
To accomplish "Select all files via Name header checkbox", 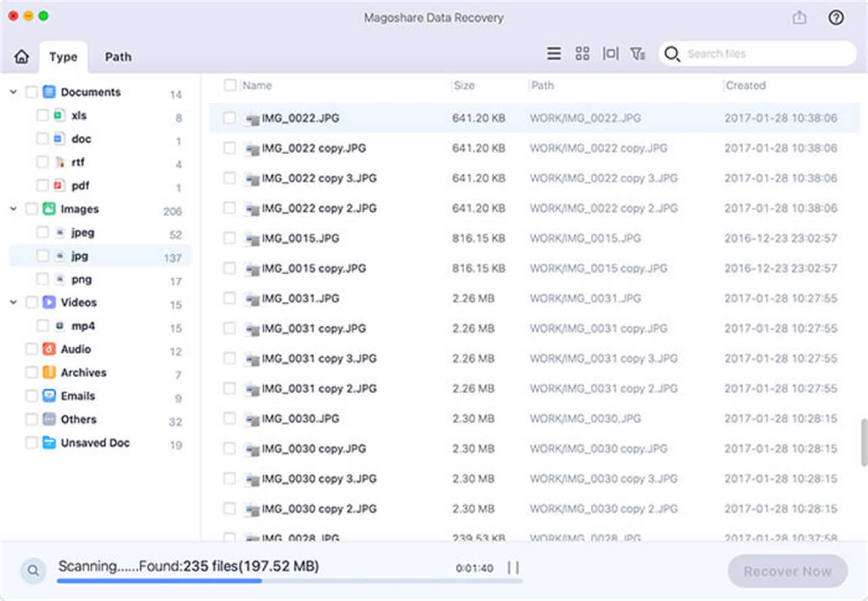I will (230, 85).
